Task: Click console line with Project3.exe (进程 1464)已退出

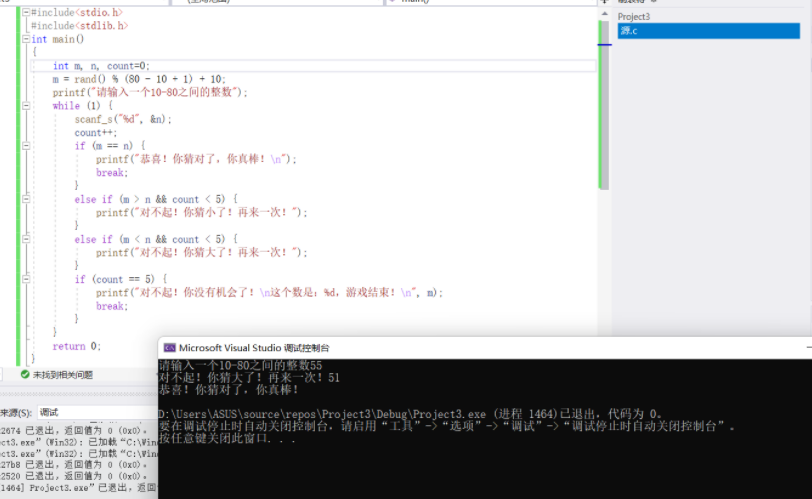Action: 410,414
